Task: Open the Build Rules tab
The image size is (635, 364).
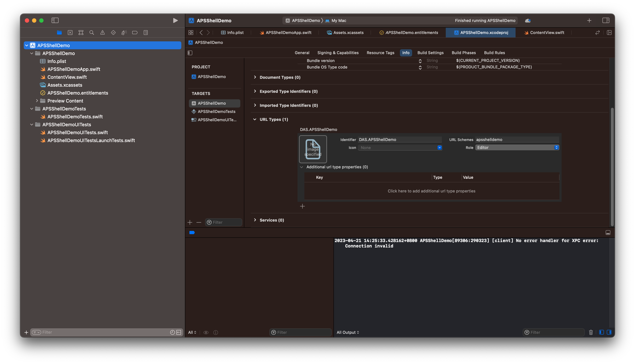Action: tap(494, 53)
